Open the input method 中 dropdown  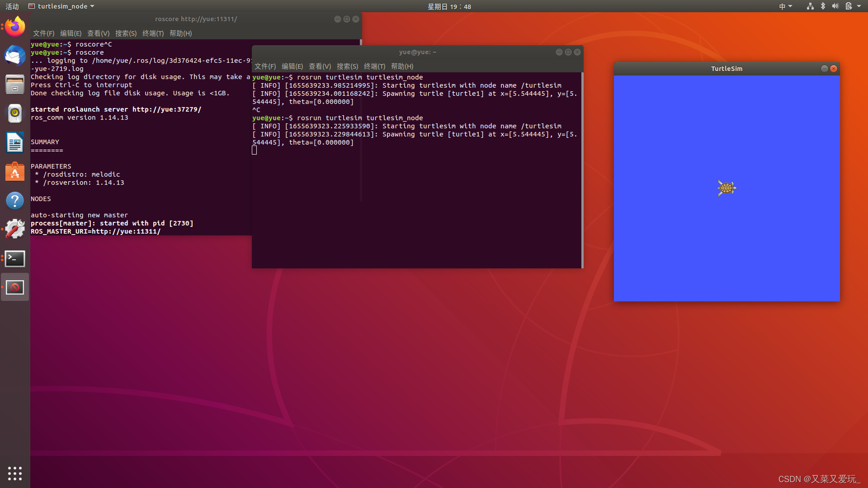coord(785,6)
